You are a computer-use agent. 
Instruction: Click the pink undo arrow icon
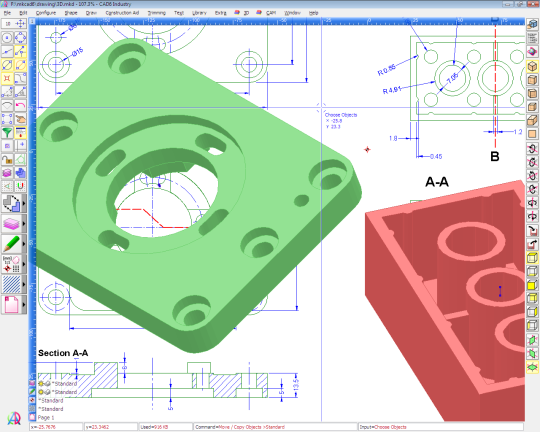tap(20, 105)
